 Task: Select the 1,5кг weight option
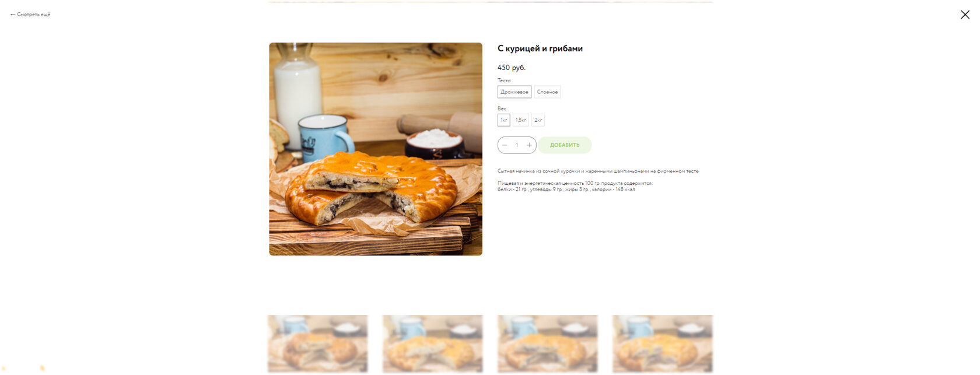coord(521,120)
